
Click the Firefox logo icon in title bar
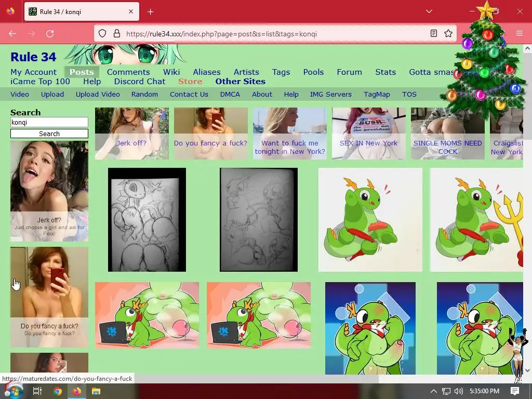pos(10,11)
